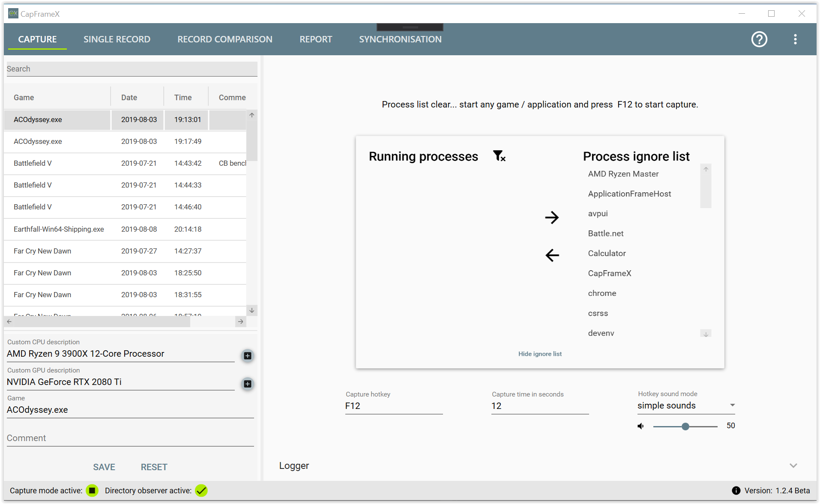Click the Capture time in seconds field
Viewport: 820px width, 504px height.
pos(540,406)
